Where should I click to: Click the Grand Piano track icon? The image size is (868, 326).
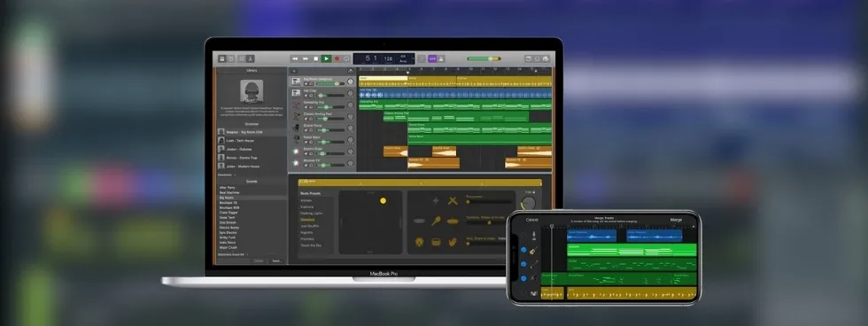click(x=296, y=128)
